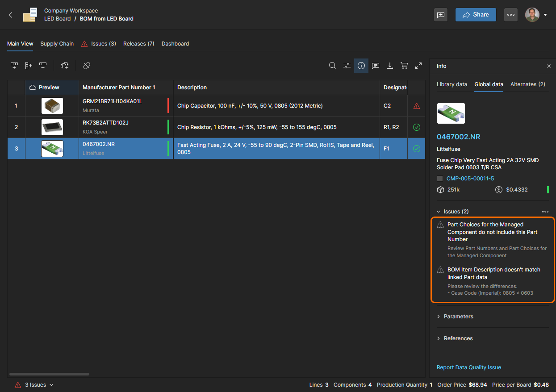
Task: Click the search magnifier icon in toolbar
Action: tap(332, 66)
